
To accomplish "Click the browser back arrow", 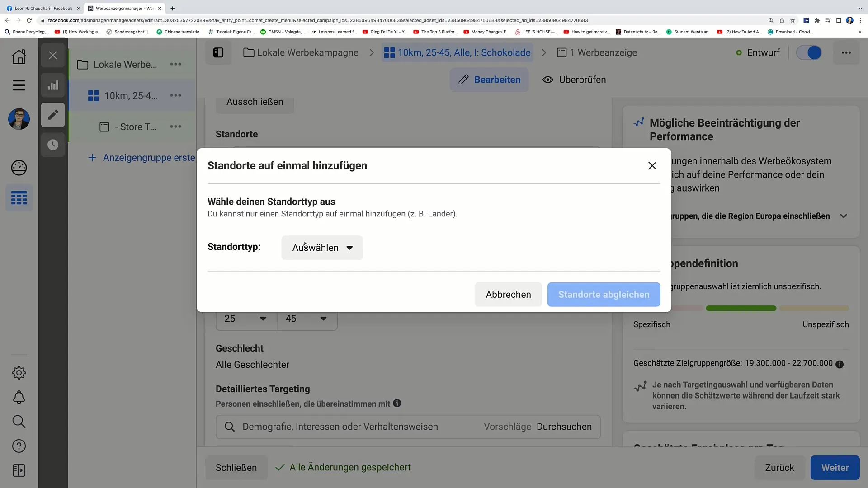I will 7,20.
